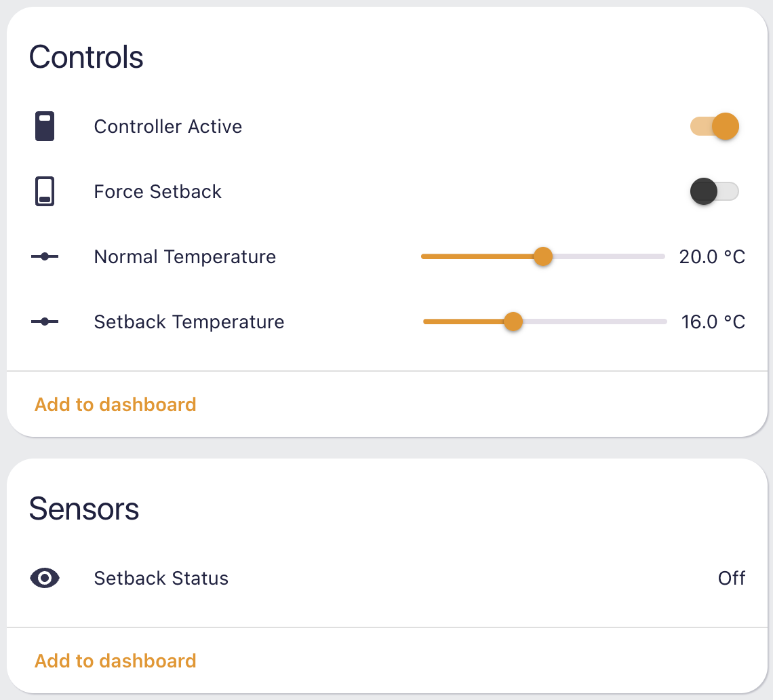Click the Force Setback switch icon
This screenshot has width=773, height=700.
click(44, 191)
